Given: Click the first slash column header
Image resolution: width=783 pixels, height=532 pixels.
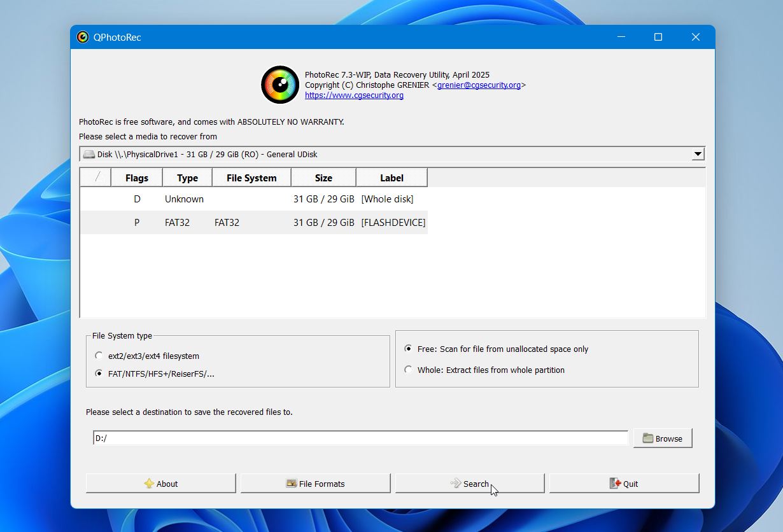Looking at the screenshot, I should [x=95, y=178].
